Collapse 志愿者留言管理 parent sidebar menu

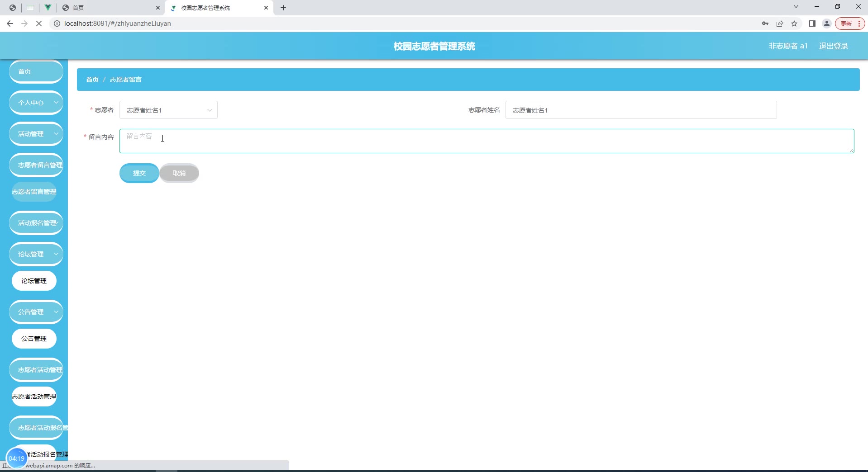point(36,165)
